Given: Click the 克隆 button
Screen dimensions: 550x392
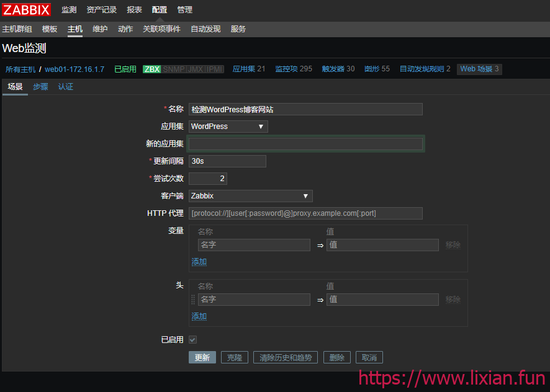Looking at the screenshot, I should click(235, 357).
